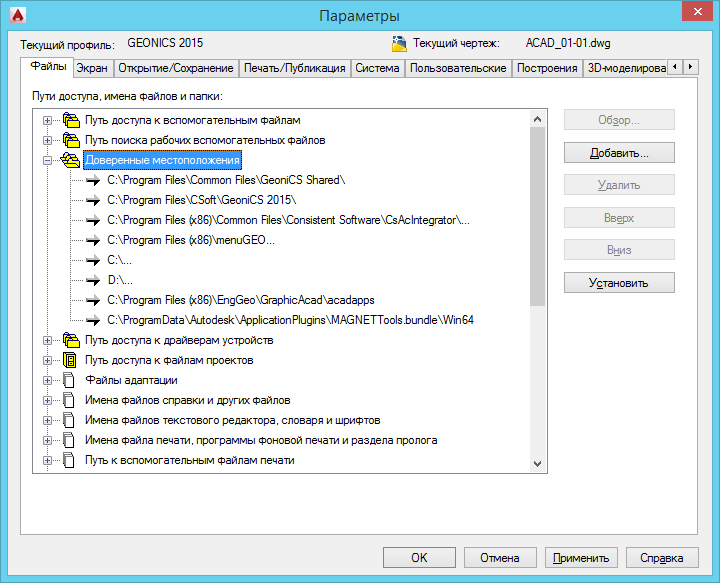This screenshot has height=583, width=720.
Task: Open the 'Экран' tab
Action: (x=92, y=68)
